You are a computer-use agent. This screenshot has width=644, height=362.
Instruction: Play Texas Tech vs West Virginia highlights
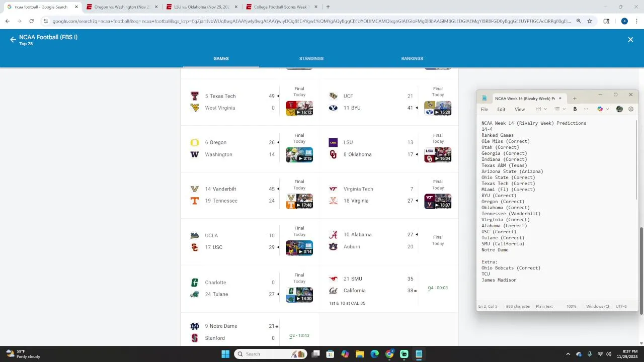299,109
